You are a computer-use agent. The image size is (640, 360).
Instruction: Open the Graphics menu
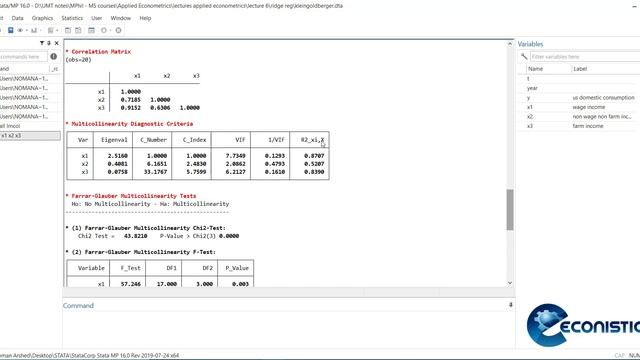[x=42, y=18]
